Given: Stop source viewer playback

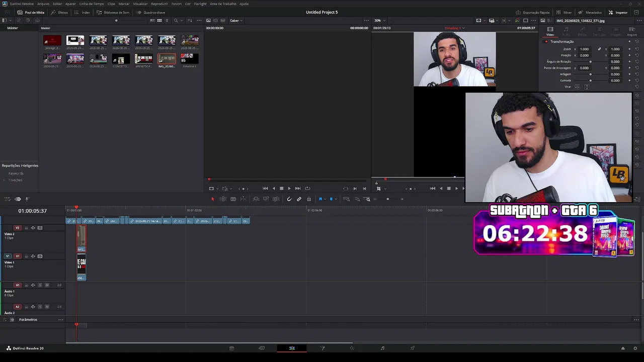Looking at the screenshot, I should (x=281, y=189).
